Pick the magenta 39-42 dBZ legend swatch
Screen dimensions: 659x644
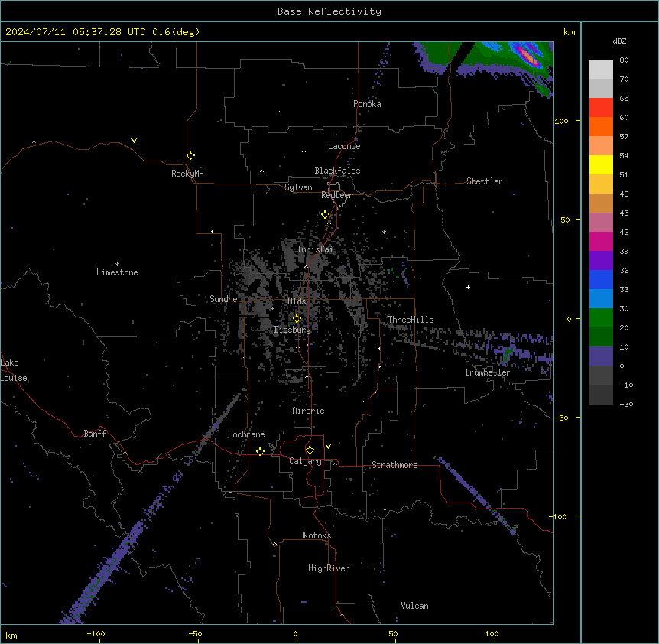click(601, 241)
